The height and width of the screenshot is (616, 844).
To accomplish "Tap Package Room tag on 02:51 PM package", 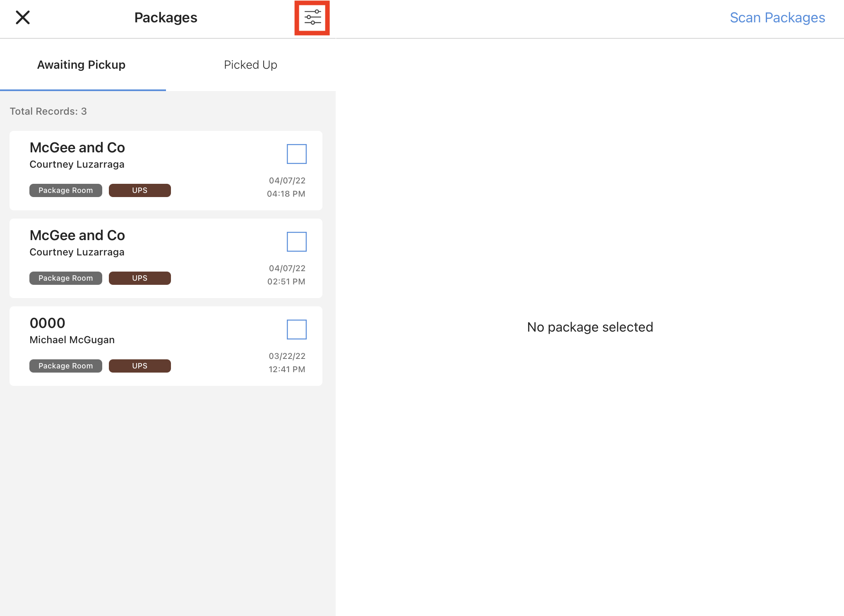I will (65, 278).
